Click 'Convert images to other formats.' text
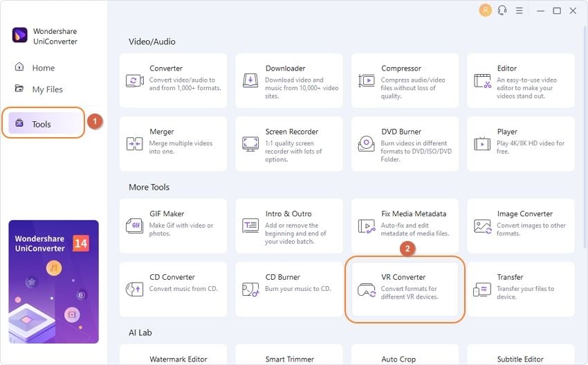This screenshot has height=365, width=588. pos(531,229)
